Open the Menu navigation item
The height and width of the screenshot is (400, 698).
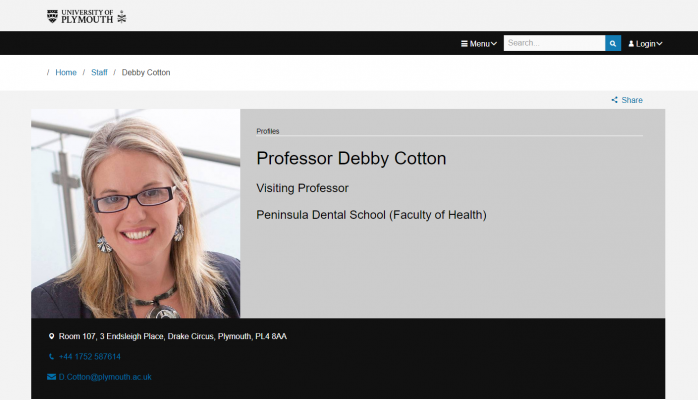(479, 44)
